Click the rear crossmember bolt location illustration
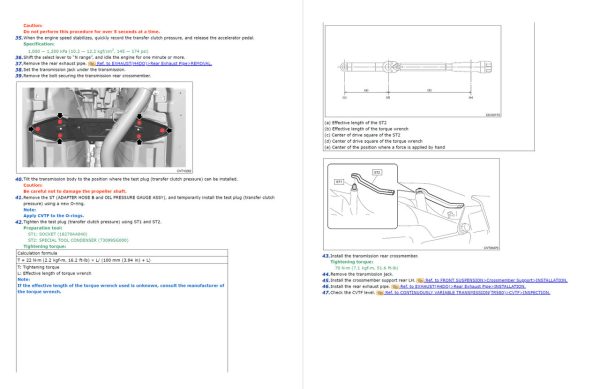Screen dimensions: 600x389 (x=104, y=127)
